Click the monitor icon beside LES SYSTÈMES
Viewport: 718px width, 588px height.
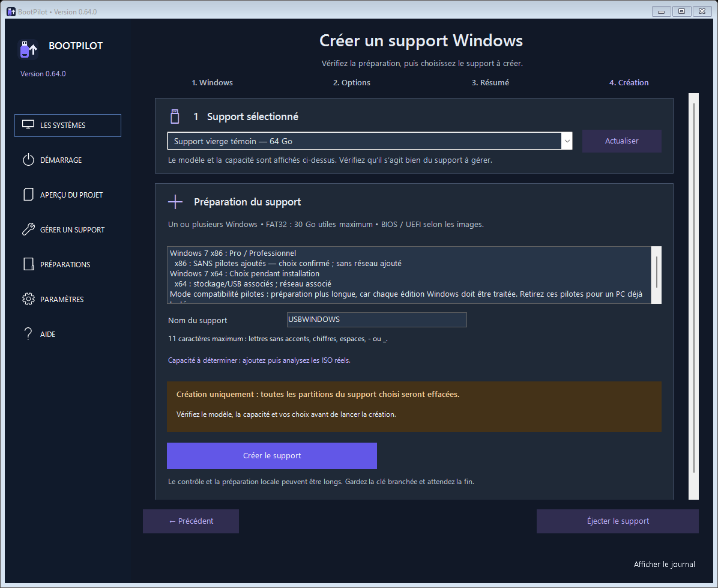click(x=28, y=124)
